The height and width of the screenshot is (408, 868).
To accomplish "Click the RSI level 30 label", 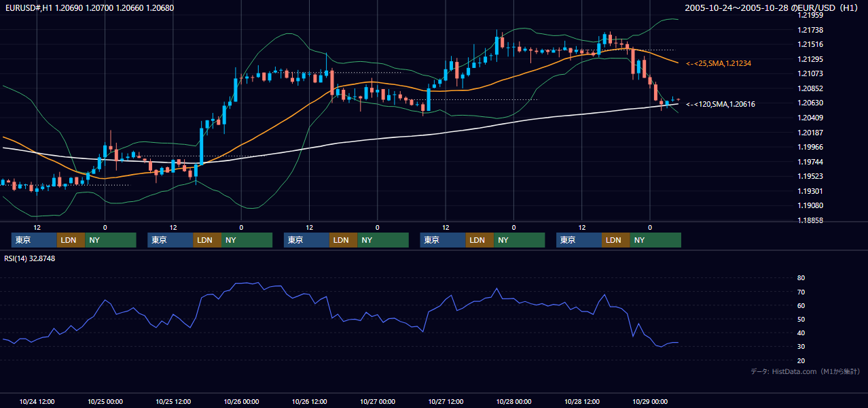I will [x=801, y=347].
